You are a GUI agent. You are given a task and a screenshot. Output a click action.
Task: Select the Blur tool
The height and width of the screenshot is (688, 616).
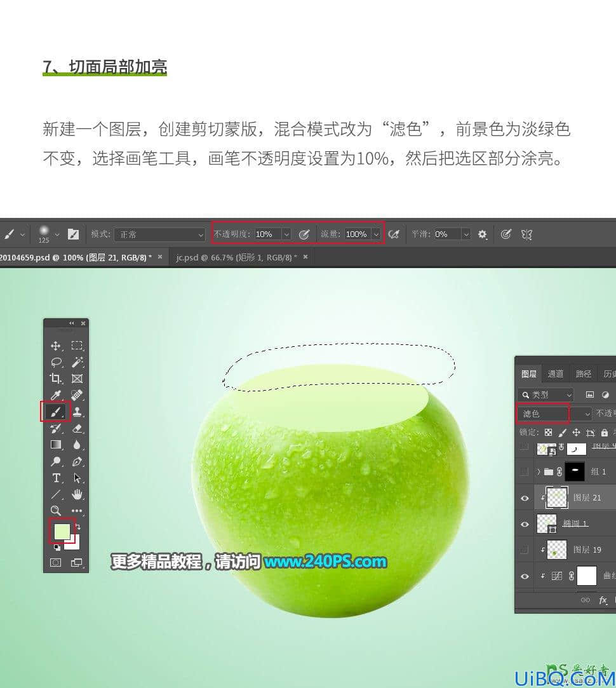pos(77,445)
